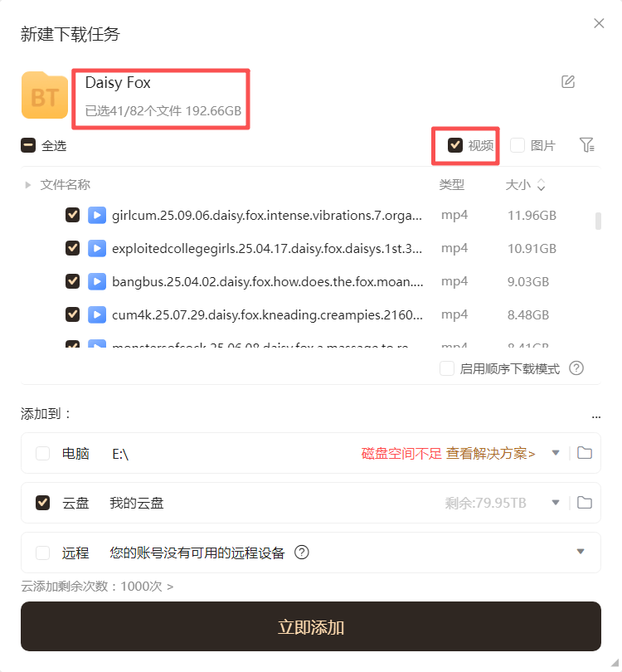Open folder browser for cloud disk location

(x=585, y=502)
